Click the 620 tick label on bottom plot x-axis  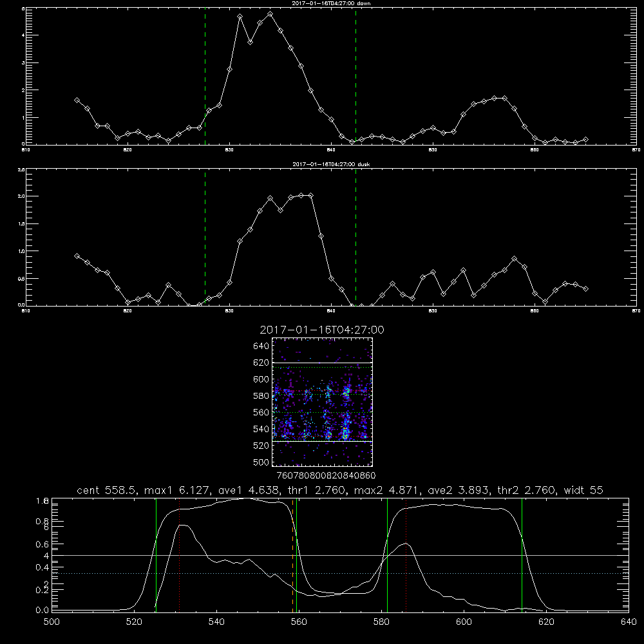coord(546,622)
